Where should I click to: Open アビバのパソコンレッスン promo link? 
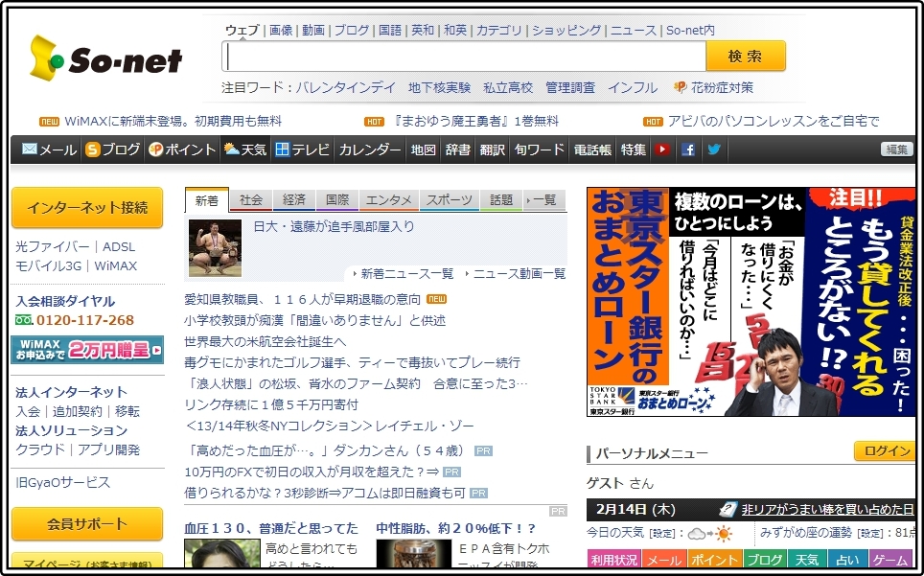pos(774,122)
